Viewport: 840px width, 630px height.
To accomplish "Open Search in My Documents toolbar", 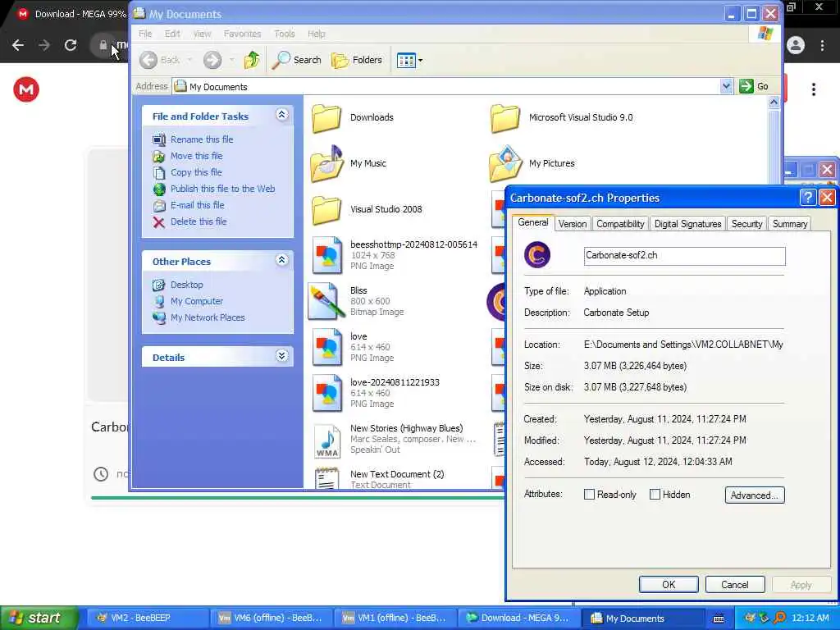I will (x=297, y=60).
